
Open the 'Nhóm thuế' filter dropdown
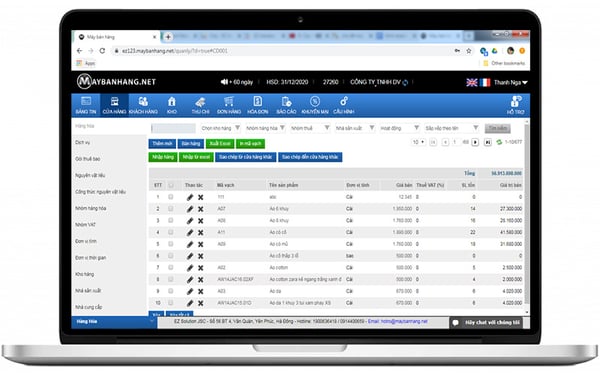point(310,128)
